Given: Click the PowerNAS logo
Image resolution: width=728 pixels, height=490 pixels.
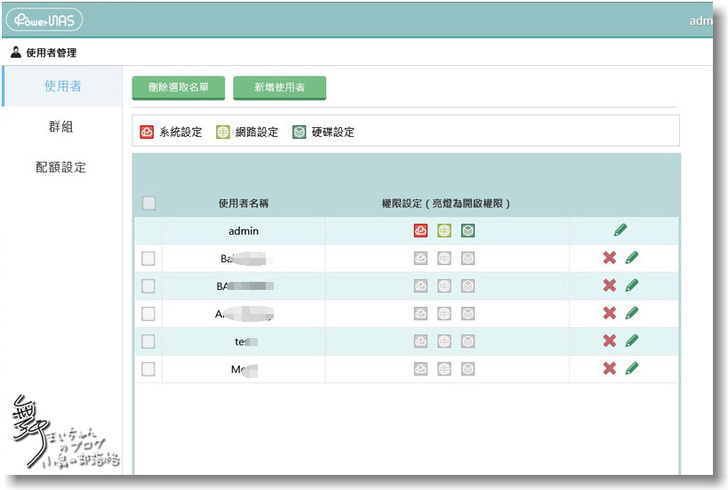Looking at the screenshot, I should click(x=44, y=20).
